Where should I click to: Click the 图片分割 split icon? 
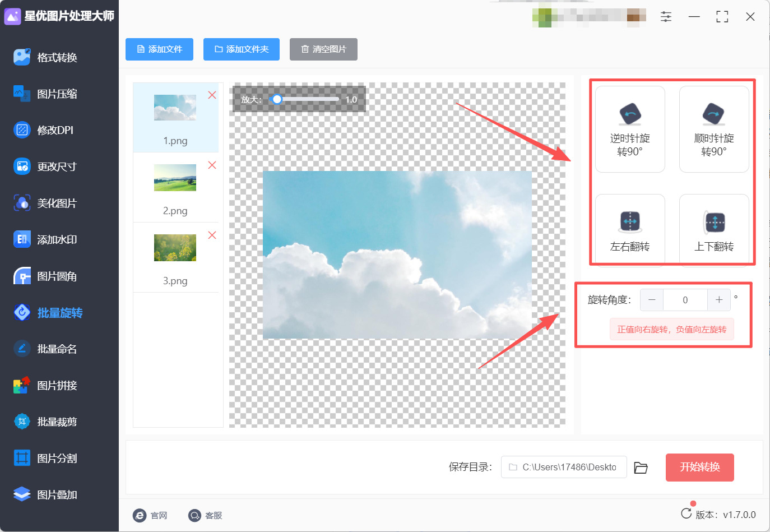(22, 458)
